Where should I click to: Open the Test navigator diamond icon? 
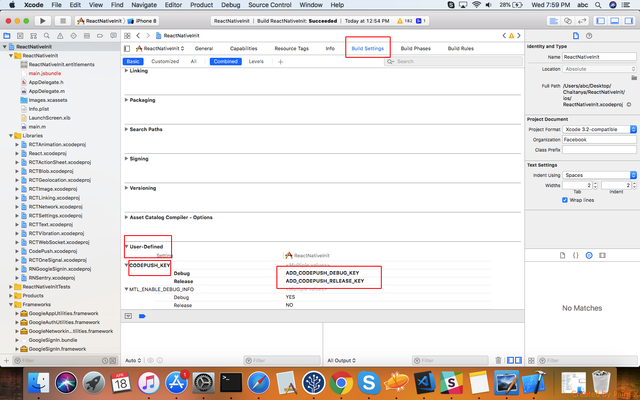click(73, 36)
